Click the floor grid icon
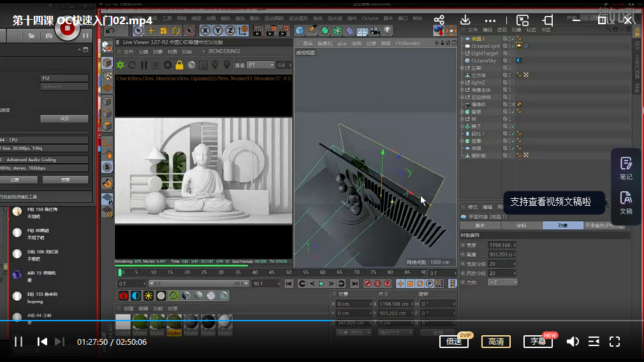644x362 pixels. (362, 31)
